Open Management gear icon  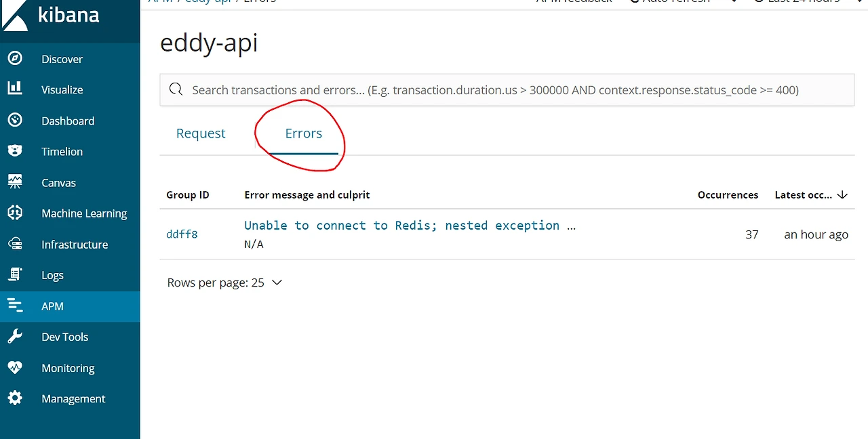(15, 398)
